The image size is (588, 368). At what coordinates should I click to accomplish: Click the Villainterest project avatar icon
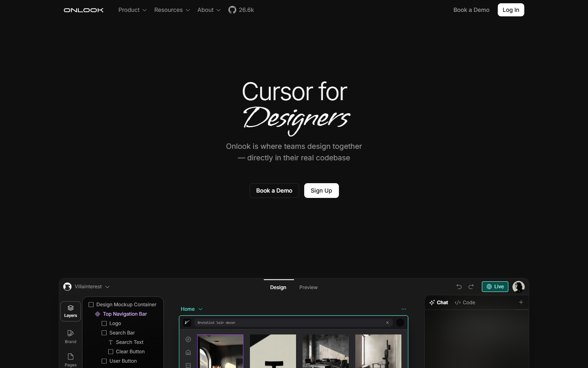coord(67,287)
